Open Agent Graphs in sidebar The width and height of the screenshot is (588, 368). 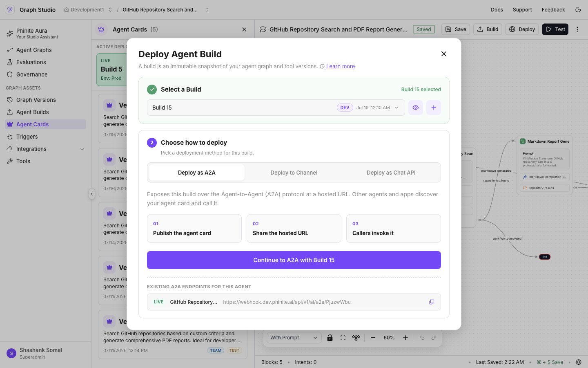pos(45,50)
